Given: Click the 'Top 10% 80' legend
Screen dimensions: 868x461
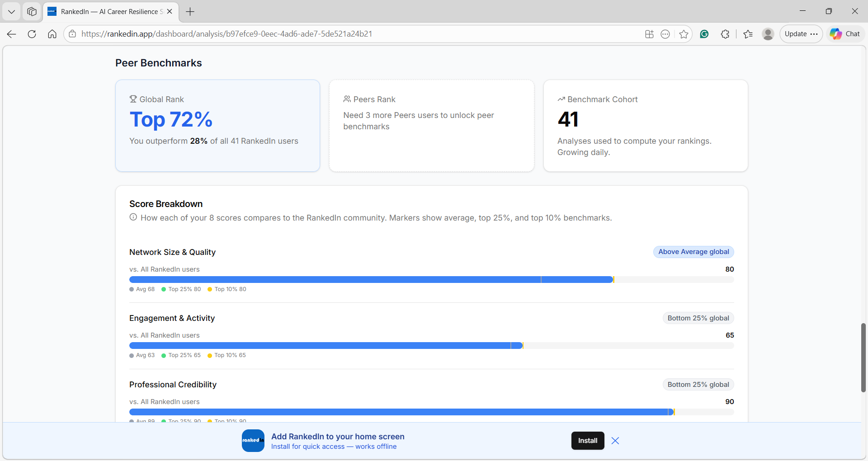Looking at the screenshot, I should pos(227,289).
